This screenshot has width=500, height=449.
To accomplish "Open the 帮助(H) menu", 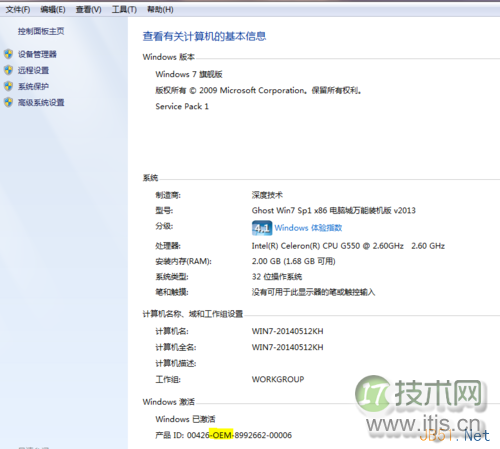I will 160,10.
